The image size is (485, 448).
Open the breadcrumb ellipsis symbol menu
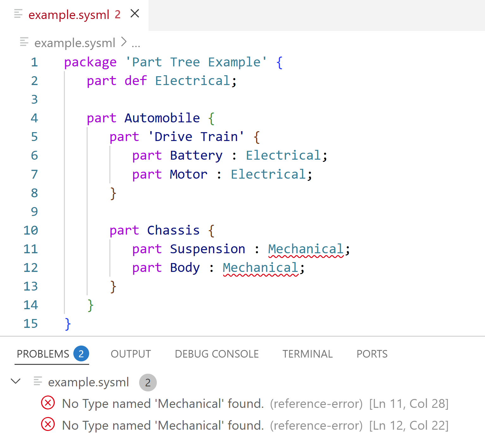[x=136, y=44]
